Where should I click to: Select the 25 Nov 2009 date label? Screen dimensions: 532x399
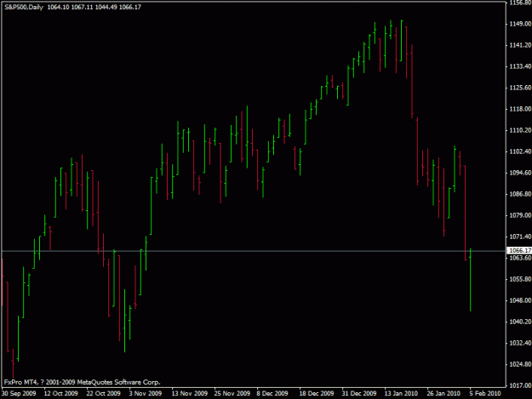pos(232,393)
